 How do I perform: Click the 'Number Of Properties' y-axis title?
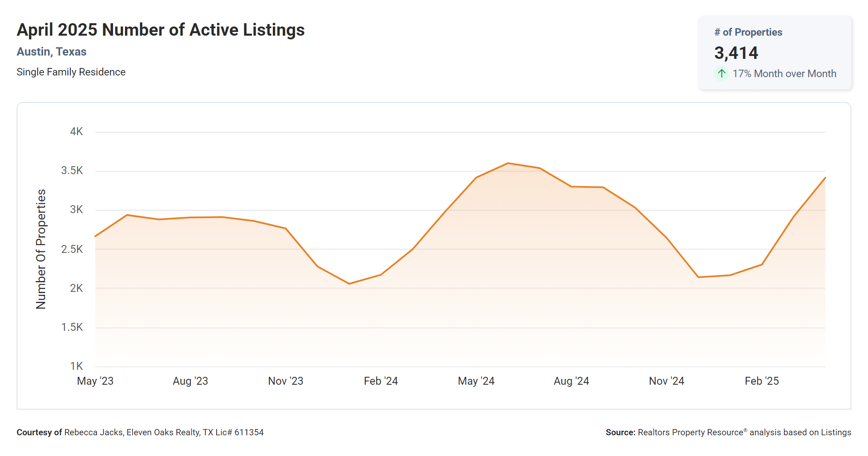pyautogui.click(x=41, y=249)
